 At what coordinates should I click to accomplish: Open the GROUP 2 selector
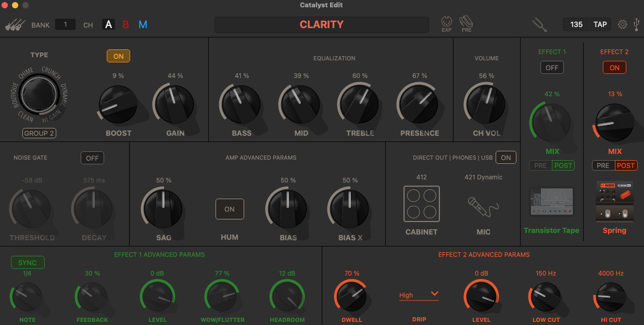[40, 133]
